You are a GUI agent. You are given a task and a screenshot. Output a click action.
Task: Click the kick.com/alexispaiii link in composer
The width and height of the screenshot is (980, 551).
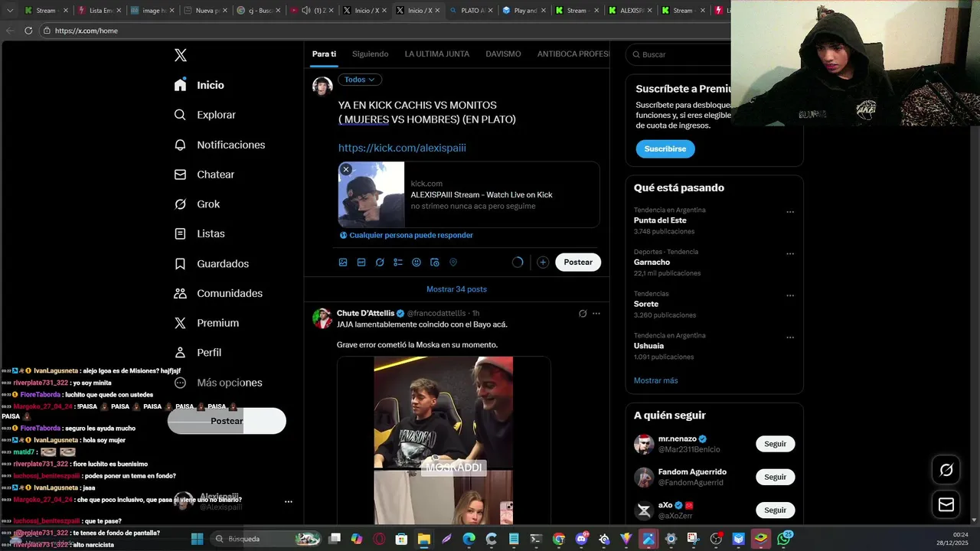click(x=402, y=148)
